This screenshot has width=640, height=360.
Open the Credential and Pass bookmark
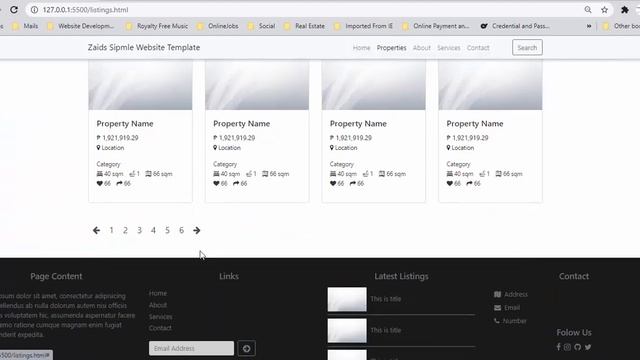tap(514, 26)
